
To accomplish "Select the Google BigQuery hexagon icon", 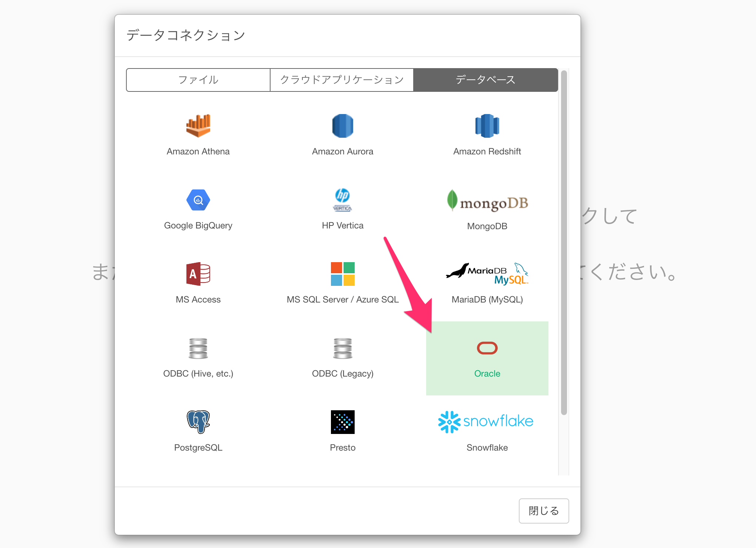I will pos(198,200).
